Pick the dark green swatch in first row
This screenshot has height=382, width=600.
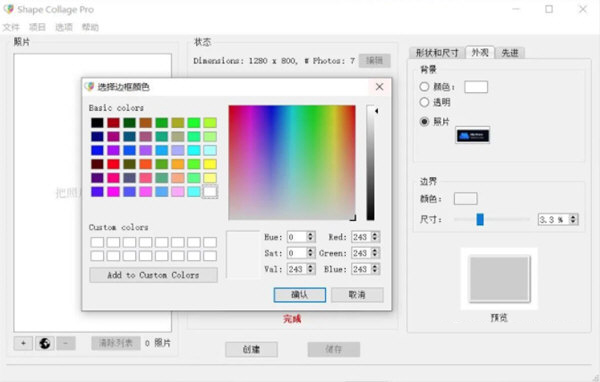129,122
